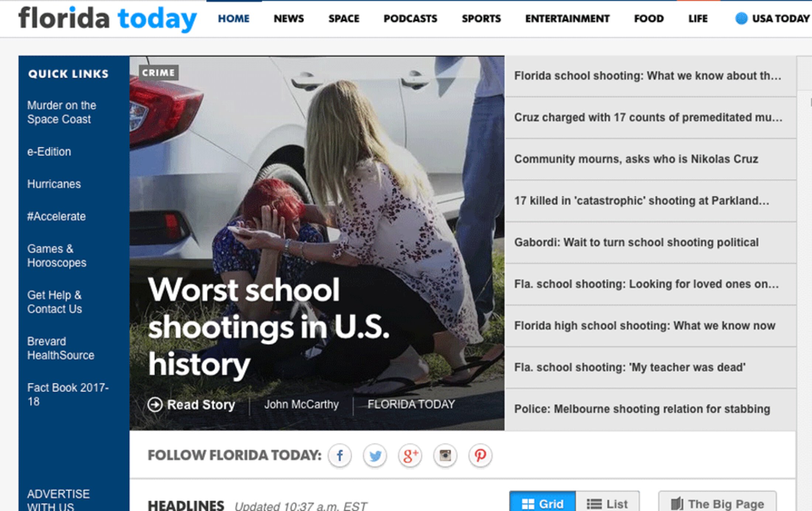The image size is (812, 511).
Task: Open the e-Edition quick link
Action: [x=49, y=152]
